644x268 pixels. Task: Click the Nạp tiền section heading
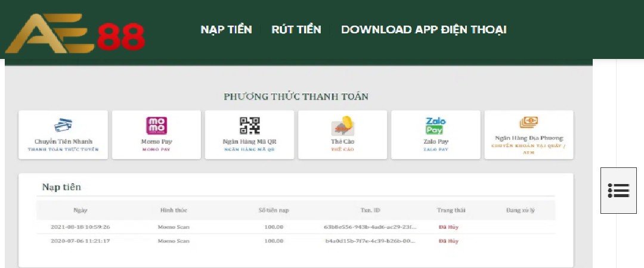pos(61,187)
